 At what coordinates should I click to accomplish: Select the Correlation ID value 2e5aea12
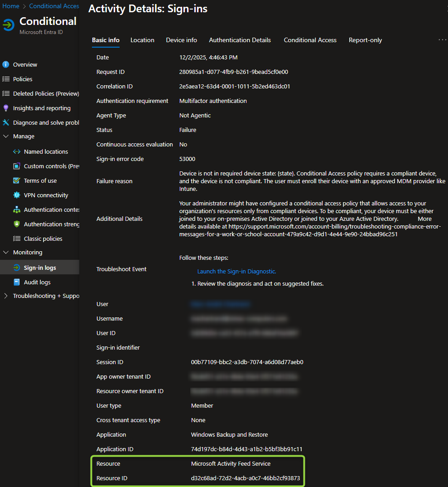235,86
